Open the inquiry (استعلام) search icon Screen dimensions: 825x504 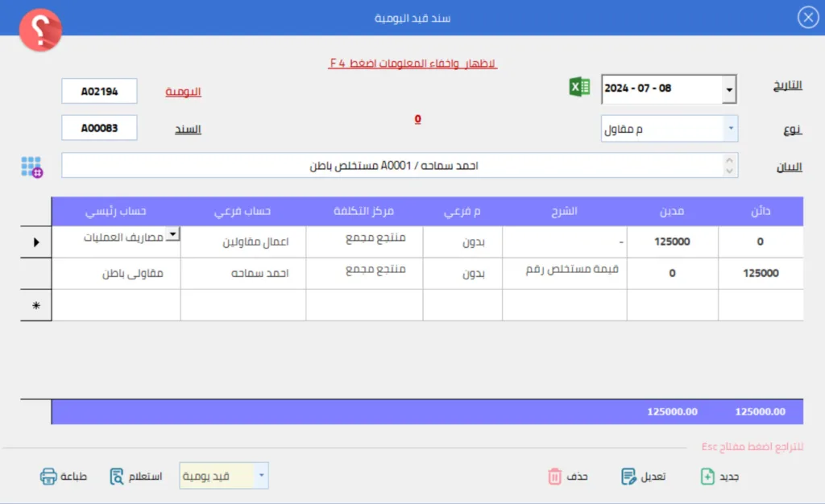click(x=117, y=476)
